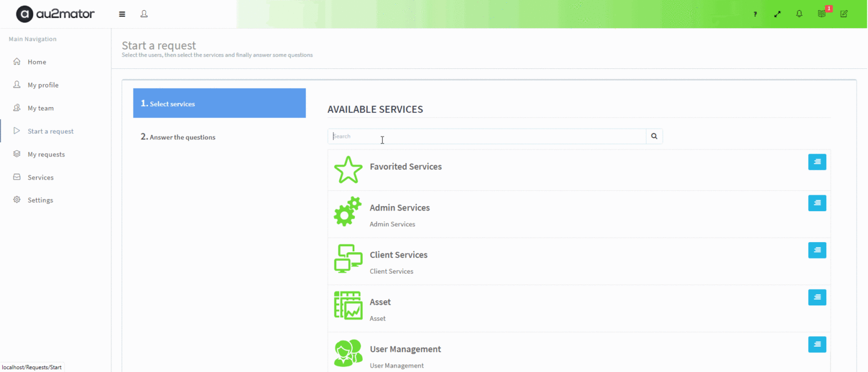Viewport: 868px width, 372px height.
Task: Run the search with the magnifier icon
Action: (654, 136)
